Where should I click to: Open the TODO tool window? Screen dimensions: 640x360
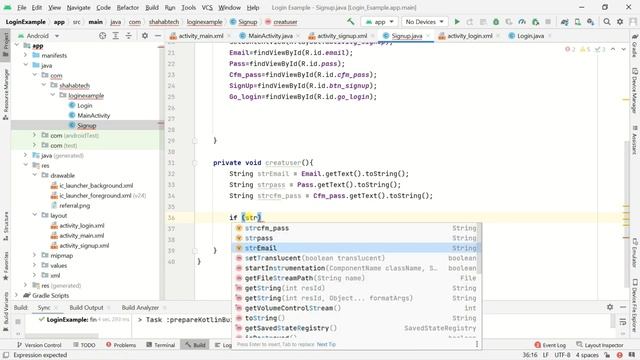[84, 345]
